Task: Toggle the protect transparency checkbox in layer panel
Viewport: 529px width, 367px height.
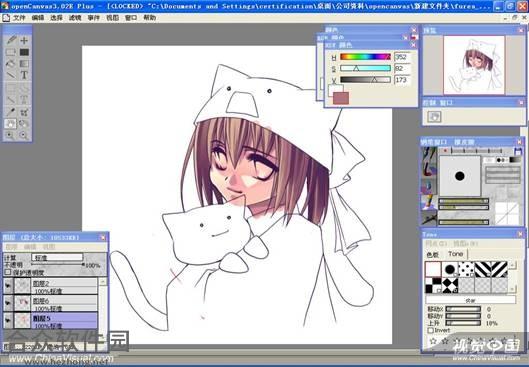Action: click(7, 272)
